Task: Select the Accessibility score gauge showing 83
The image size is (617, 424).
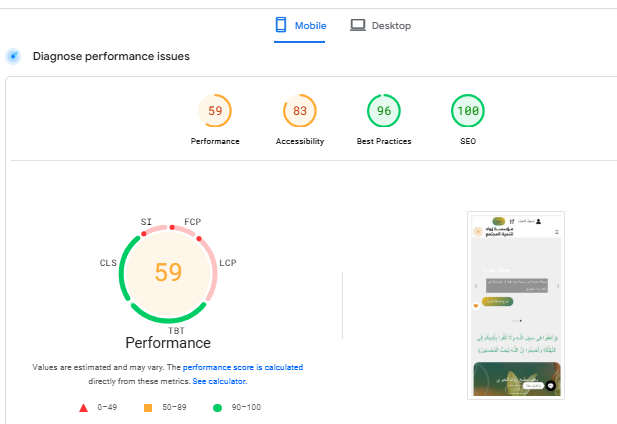Action: click(x=300, y=111)
